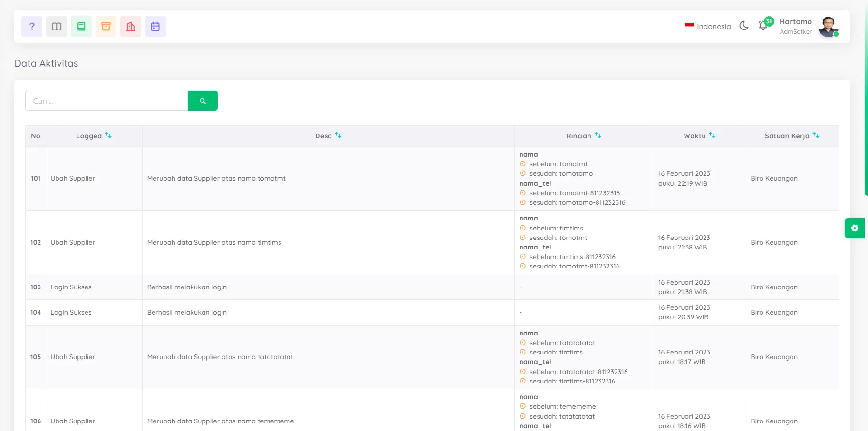Click time '16 Februari 2023 pukul 22:19 WIB'
Image resolution: width=868 pixels, height=431 pixels.
[x=684, y=179]
